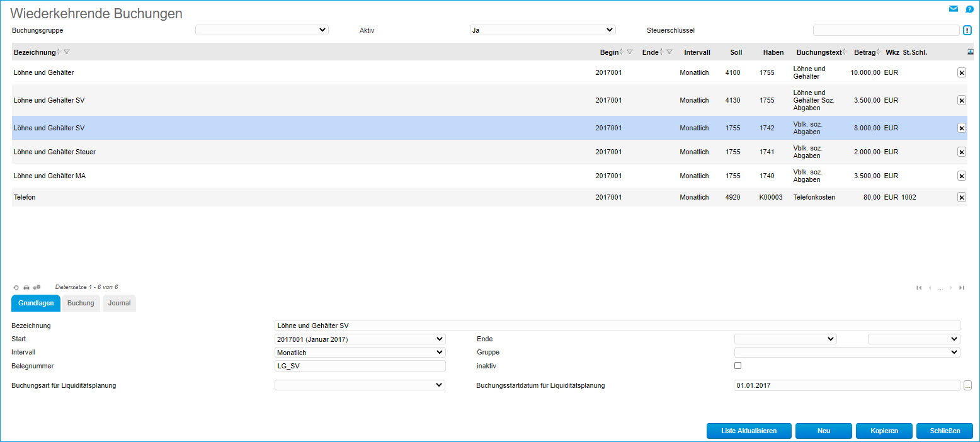Click the filter funnel icon next to Begin

[629, 52]
